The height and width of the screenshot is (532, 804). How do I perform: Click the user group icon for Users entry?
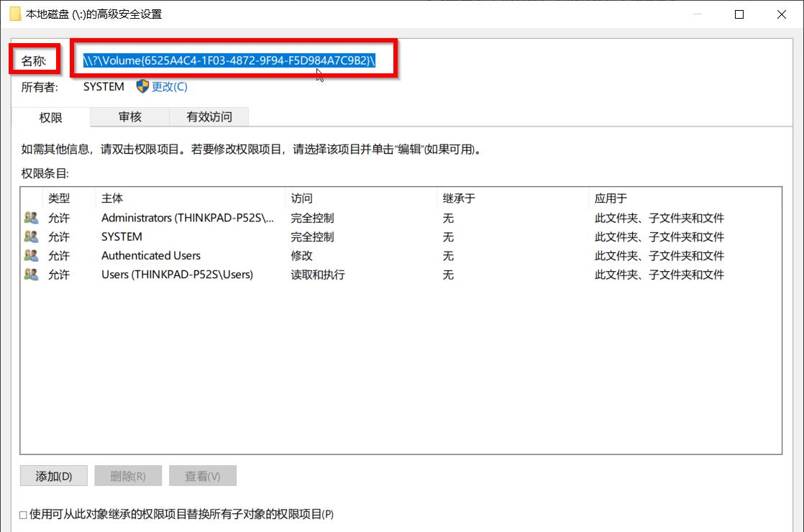[31, 274]
